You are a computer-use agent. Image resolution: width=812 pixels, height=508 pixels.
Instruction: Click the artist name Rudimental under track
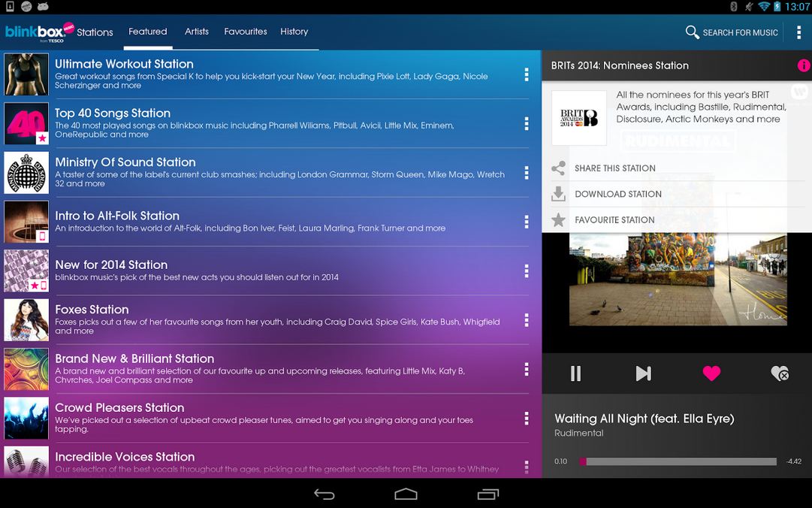point(579,433)
